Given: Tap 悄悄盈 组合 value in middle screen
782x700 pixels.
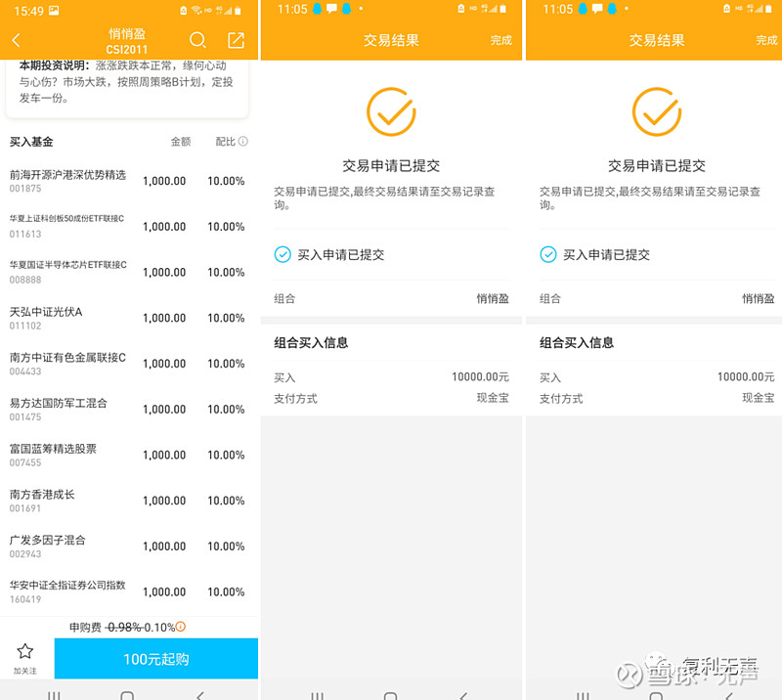Looking at the screenshot, I should (493, 298).
